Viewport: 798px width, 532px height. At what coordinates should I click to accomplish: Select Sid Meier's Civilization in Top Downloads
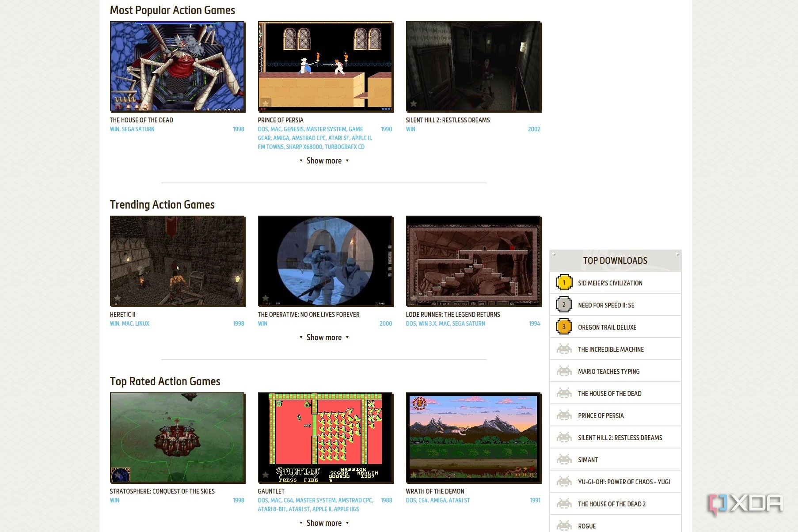point(610,283)
